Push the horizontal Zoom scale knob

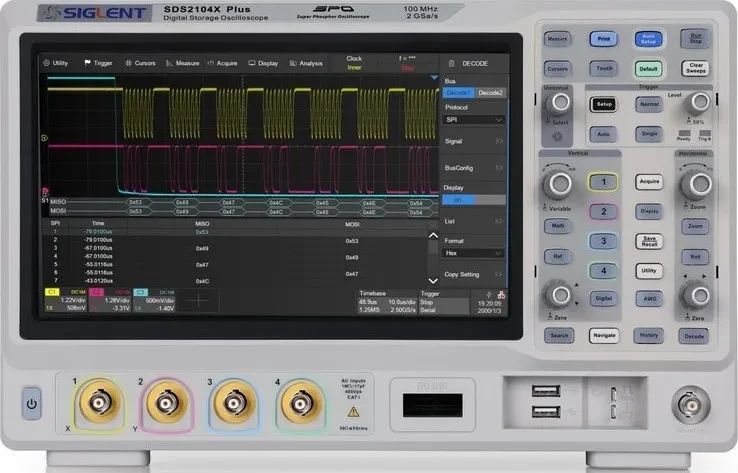697,184
